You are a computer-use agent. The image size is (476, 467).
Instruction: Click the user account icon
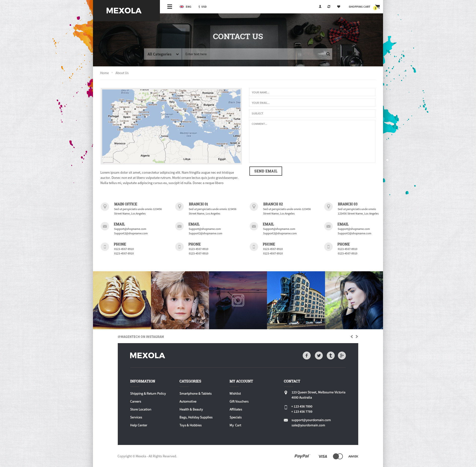coord(320,7)
